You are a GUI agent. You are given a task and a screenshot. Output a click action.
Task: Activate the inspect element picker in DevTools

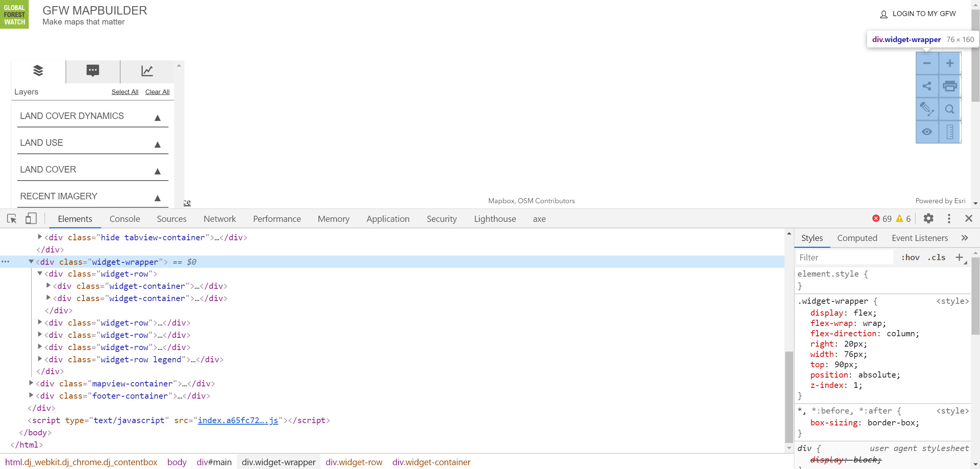tap(11, 218)
